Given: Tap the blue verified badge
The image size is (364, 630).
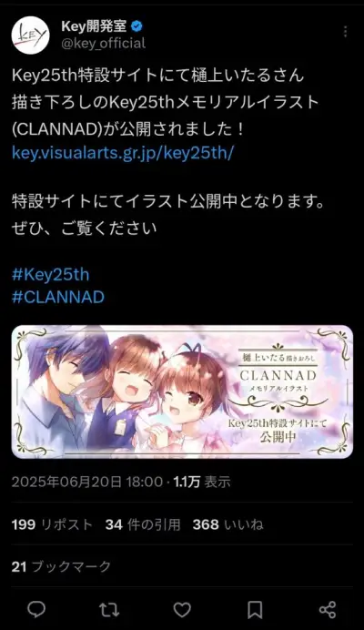Looking at the screenshot, I should pyautogui.click(x=137, y=26).
